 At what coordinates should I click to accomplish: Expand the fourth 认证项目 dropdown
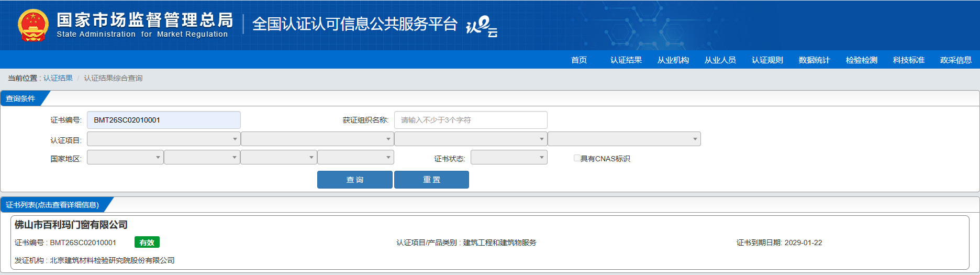tap(623, 139)
